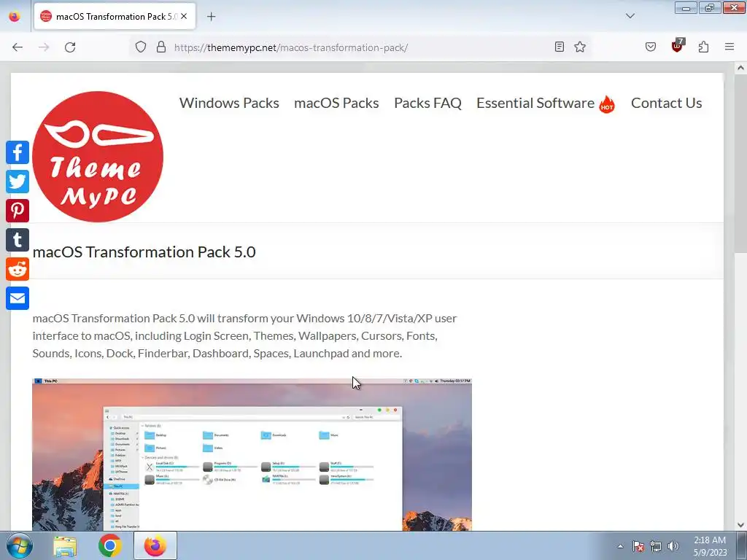Share page on Facebook
Screen dimensions: 747x560
click(x=18, y=152)
